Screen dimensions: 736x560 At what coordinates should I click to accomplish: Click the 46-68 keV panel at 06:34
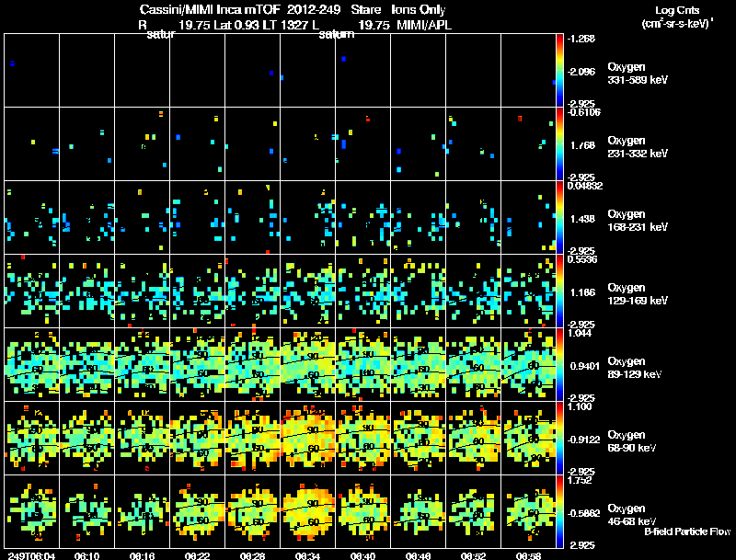(308, 511)
